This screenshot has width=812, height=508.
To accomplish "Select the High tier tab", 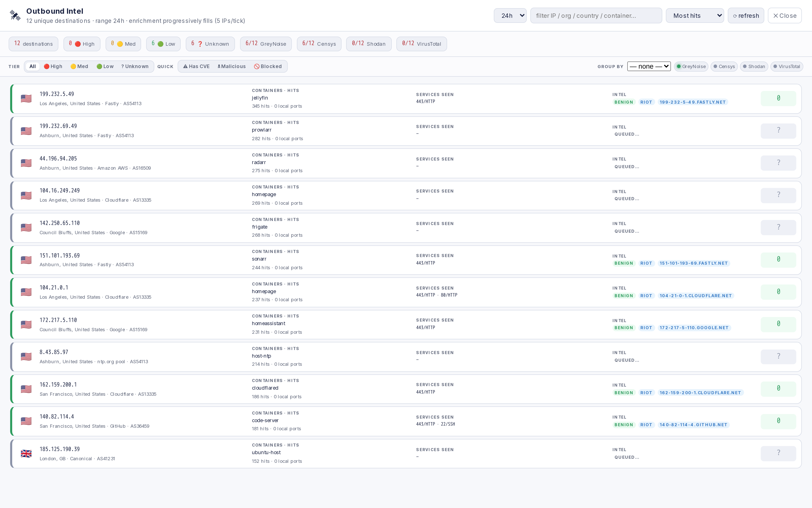I will tap(53, 67).
